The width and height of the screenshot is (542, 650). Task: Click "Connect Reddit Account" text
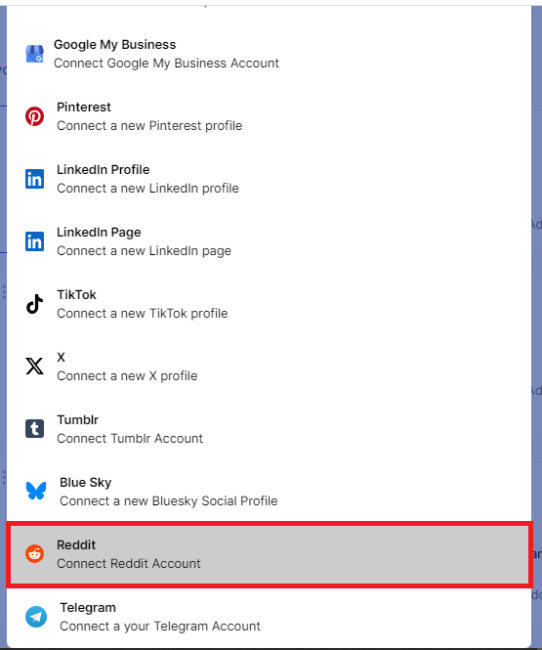[129, 564]
